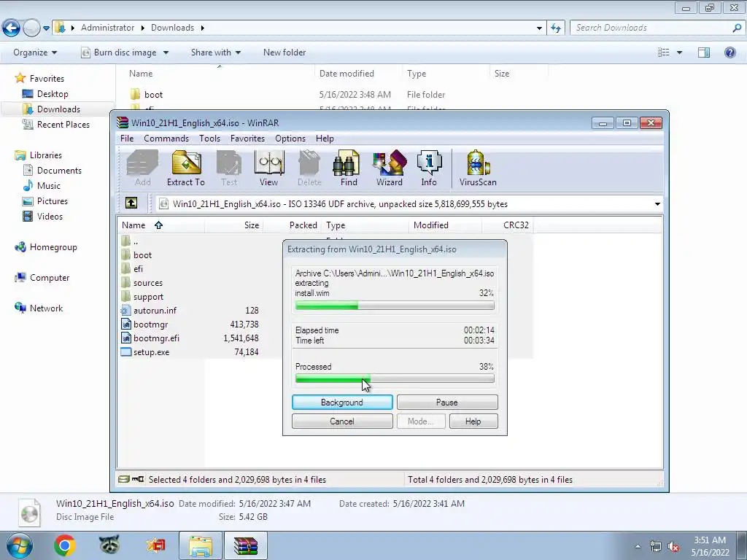Screen dimensions: 747x560
Task: Cancel the extraction
Action: click(342, 421)
